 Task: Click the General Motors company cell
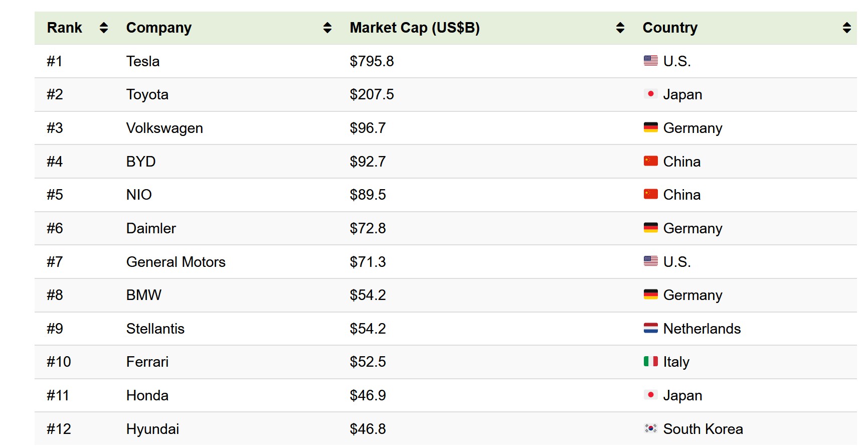[176, 262]
